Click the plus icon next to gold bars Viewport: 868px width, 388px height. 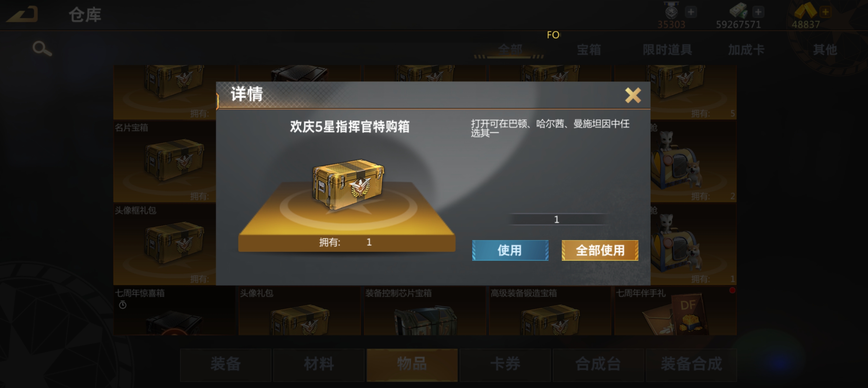pyautogui.click(x=825, y=12)
